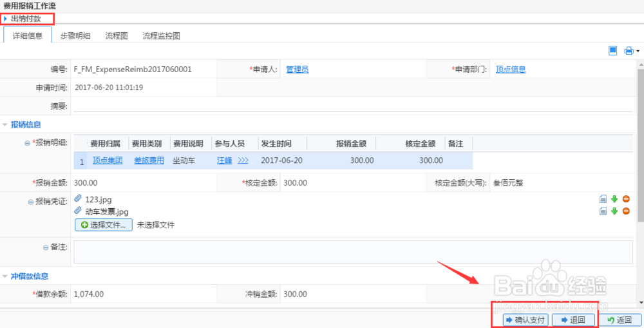Open the 汪峰 participant link

224,160
